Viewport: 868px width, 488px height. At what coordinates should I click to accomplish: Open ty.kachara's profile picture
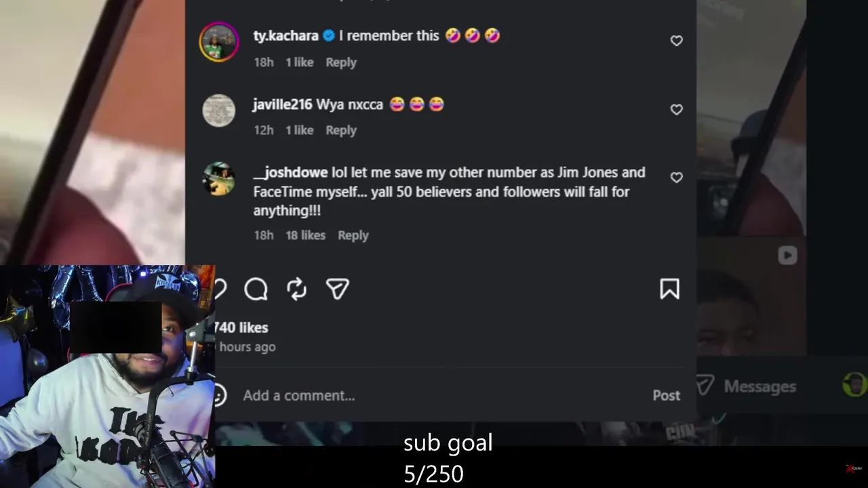[219, 42]
